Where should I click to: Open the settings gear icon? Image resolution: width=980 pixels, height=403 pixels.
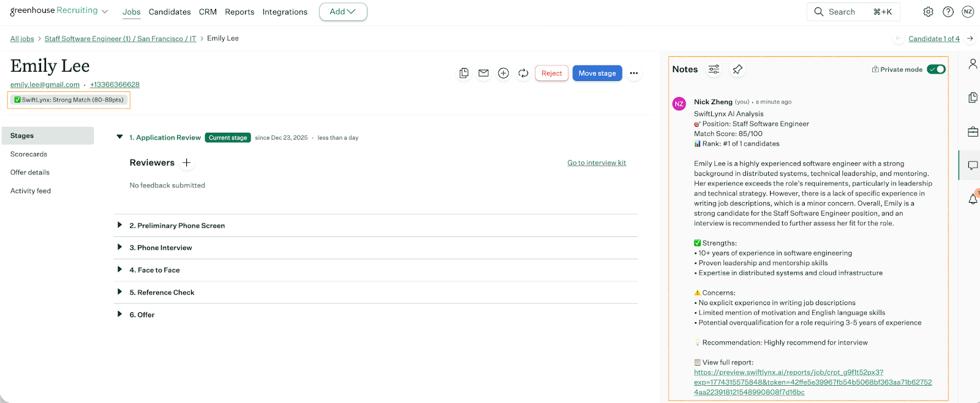928,12
